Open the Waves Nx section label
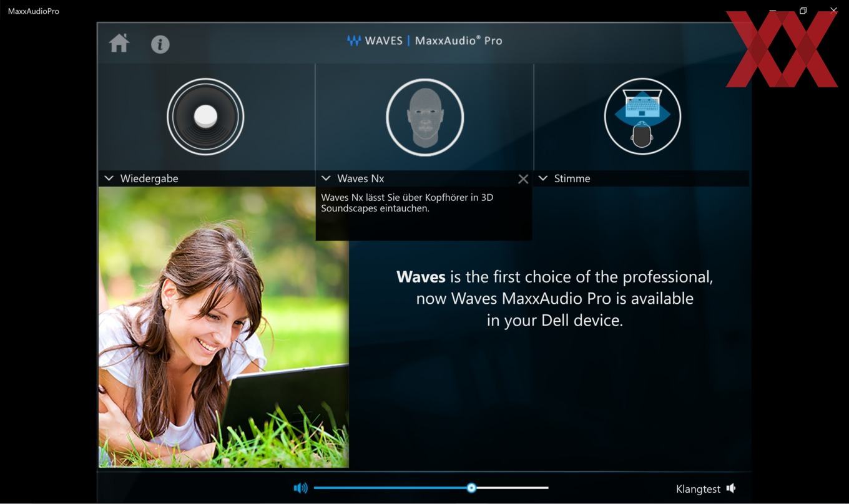 tap(361, 178)
